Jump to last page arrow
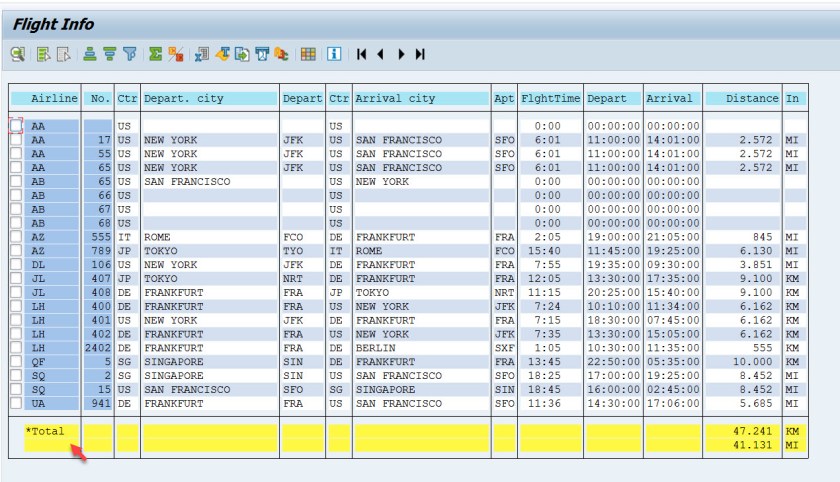 tap(421, 54)
